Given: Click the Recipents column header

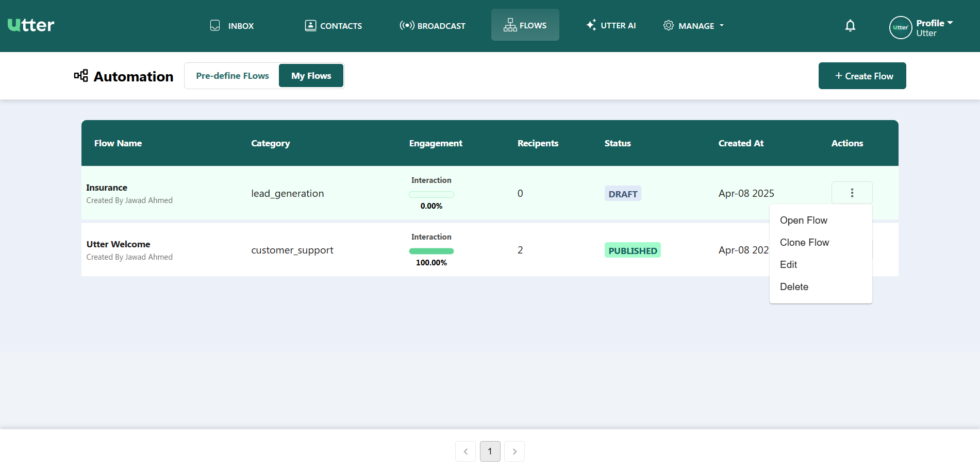Looking at the screenshot, I should (x=538, y=143).
